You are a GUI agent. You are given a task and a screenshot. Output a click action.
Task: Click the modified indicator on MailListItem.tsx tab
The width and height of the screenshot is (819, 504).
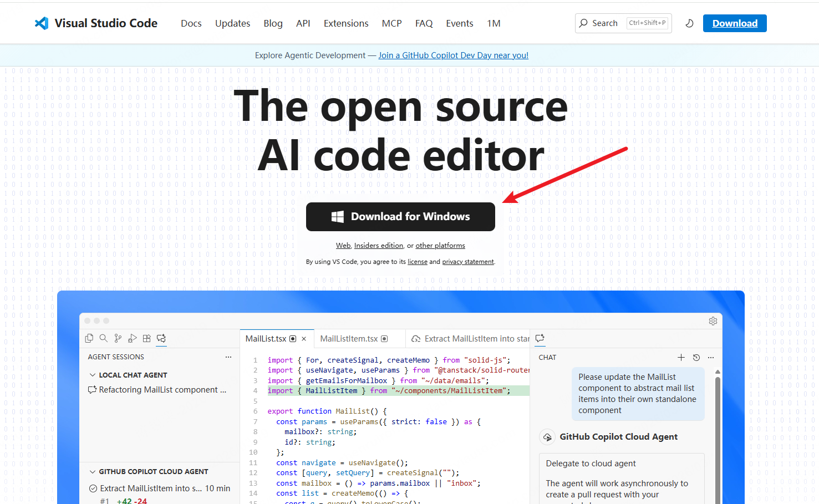coord(384,339)
